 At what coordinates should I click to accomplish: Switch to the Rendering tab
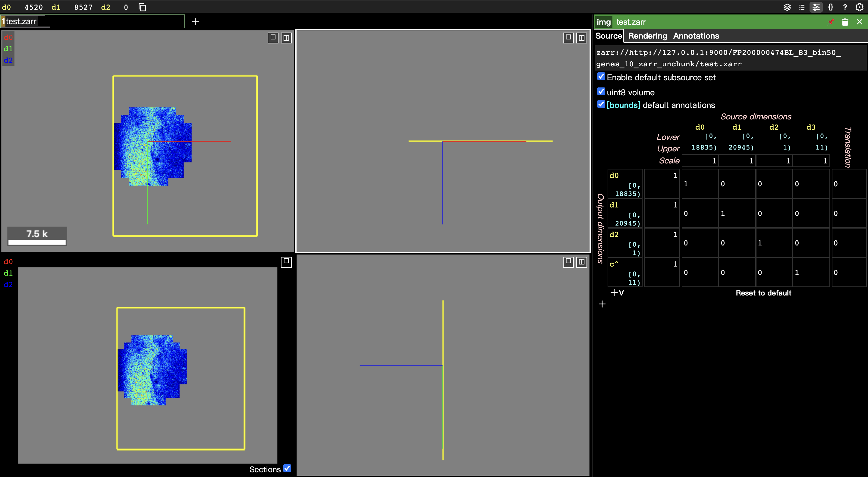[x=647, y=36]
